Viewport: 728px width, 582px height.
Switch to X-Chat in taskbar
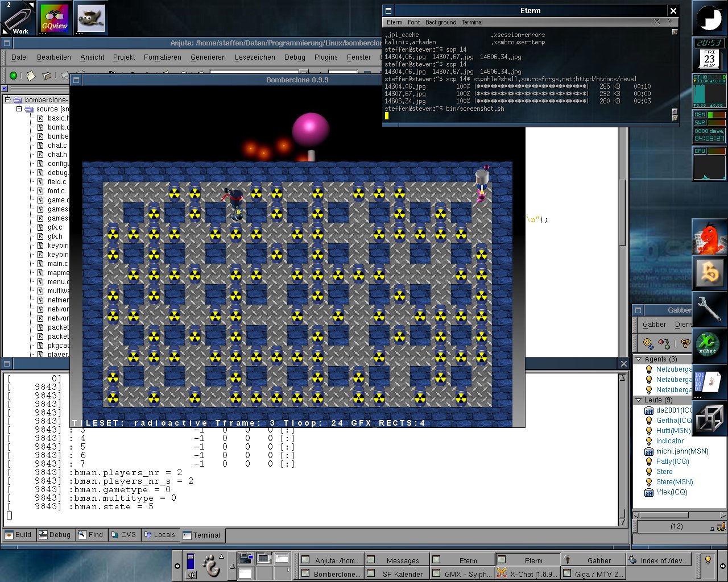pyautogui.click(x=528, y=574)
